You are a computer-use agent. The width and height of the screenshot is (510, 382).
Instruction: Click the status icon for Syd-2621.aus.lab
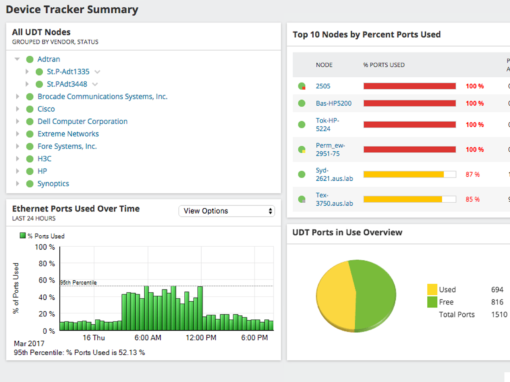click(302, 174)
